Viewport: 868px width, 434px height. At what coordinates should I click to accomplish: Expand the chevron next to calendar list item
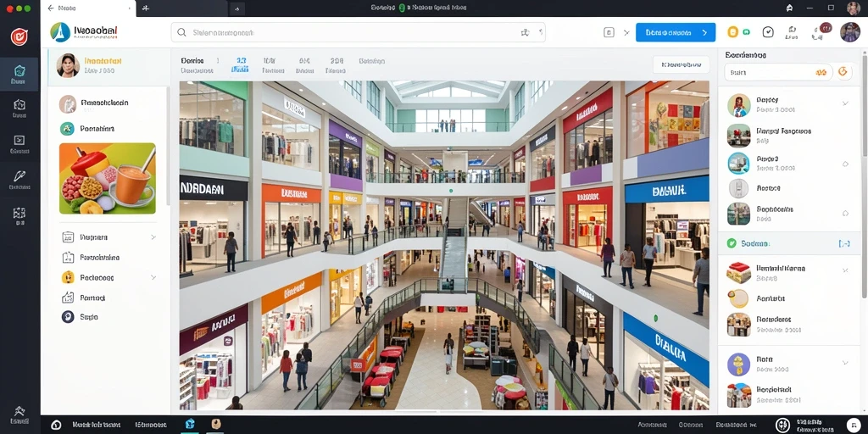pos(153,237)
